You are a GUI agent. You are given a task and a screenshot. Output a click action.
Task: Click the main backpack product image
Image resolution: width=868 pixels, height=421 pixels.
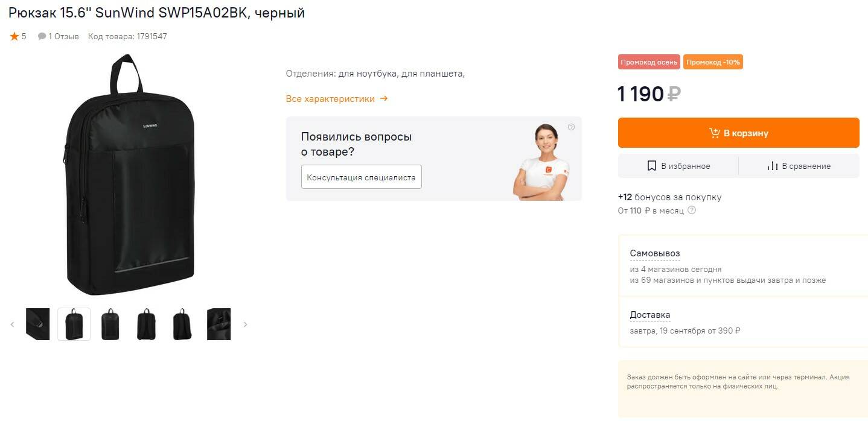130,175
